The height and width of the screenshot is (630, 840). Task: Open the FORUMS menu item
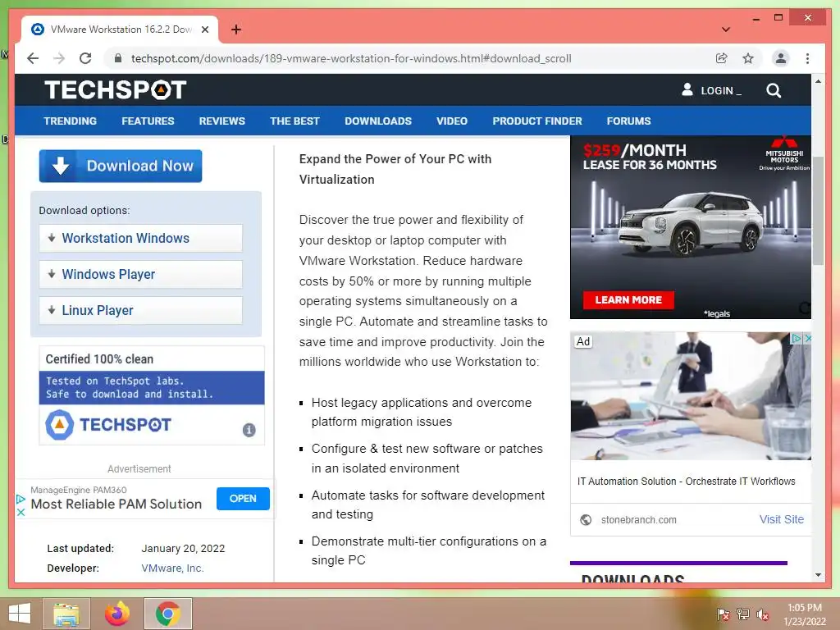click(628, 121)
